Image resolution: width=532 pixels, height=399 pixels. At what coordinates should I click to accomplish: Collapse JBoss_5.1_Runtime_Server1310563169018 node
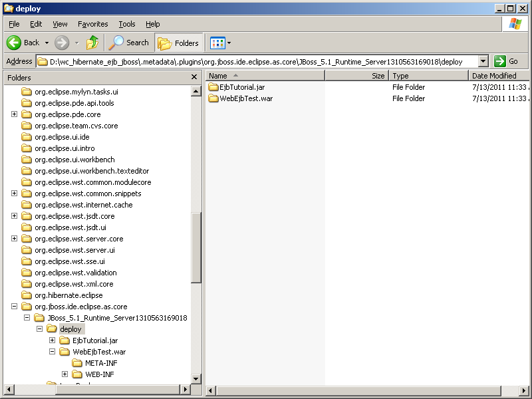pos(27,318)
